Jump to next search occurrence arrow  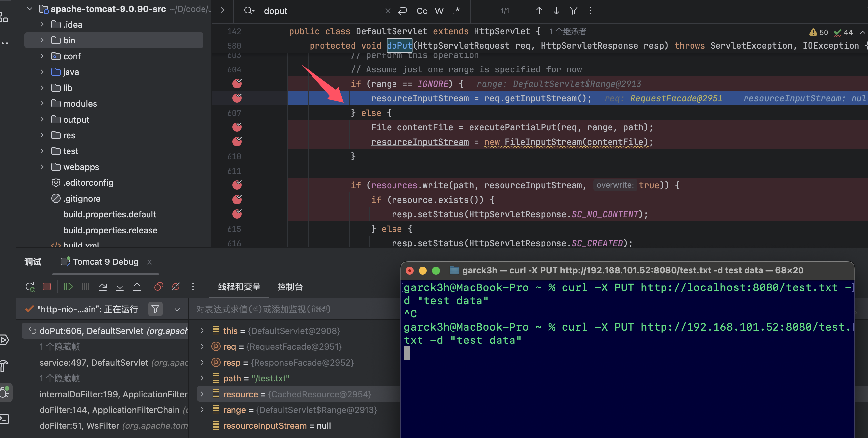pyautogui.click(x=556, y=11)
